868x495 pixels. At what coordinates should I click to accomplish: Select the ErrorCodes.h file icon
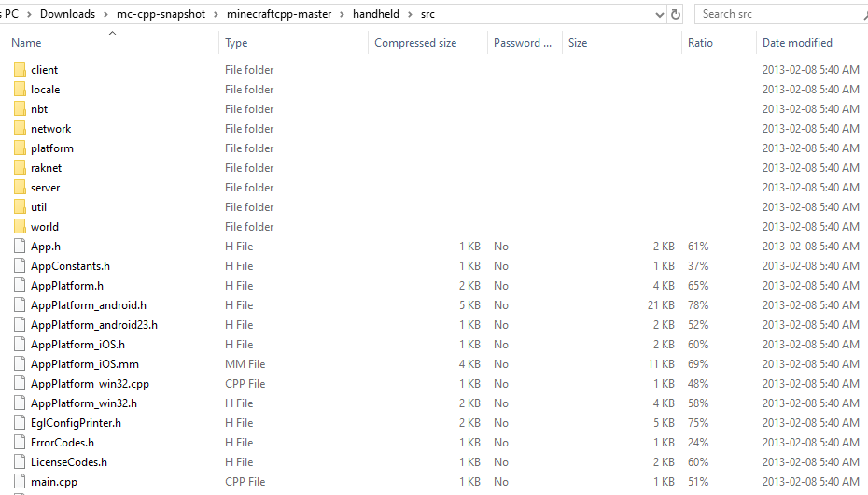click(20, 442)
